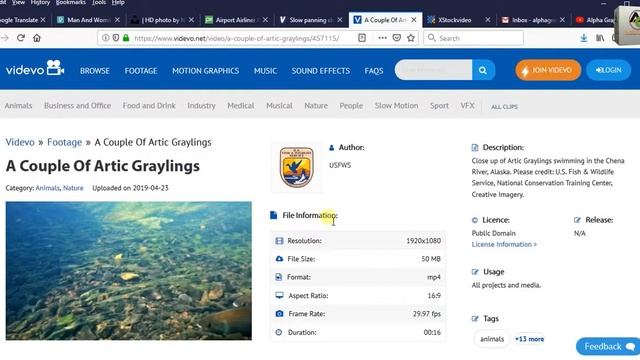Open the MUSIC nav item
This screenshot has width=640, height=360.
tap(265, 71)
